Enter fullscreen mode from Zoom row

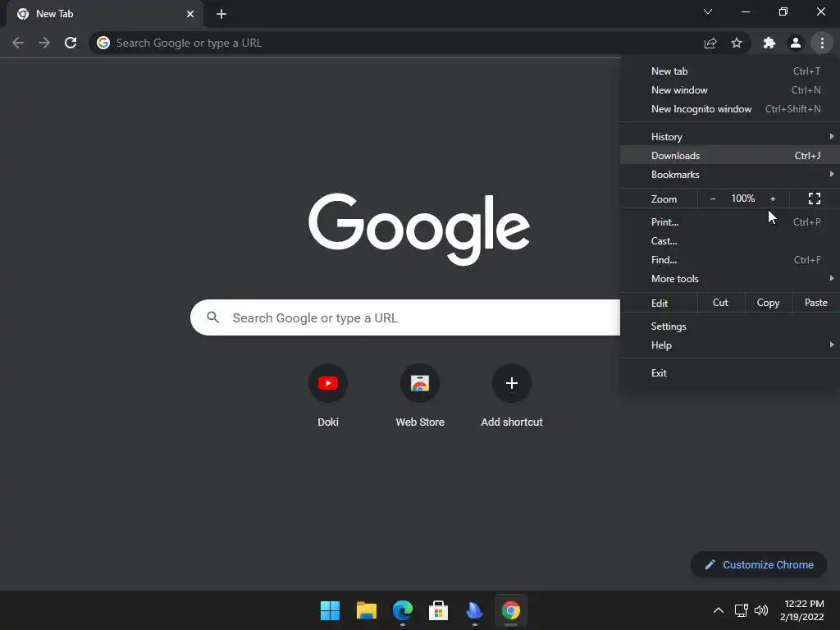815,199
